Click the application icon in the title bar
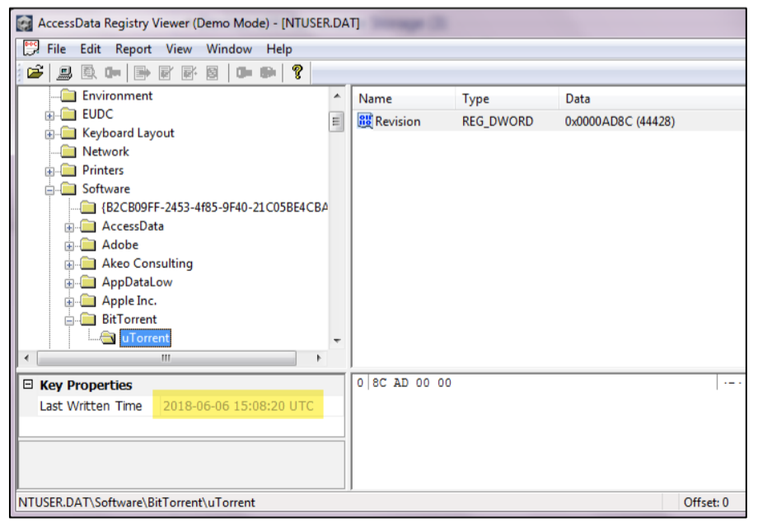 tap(24, 23)
